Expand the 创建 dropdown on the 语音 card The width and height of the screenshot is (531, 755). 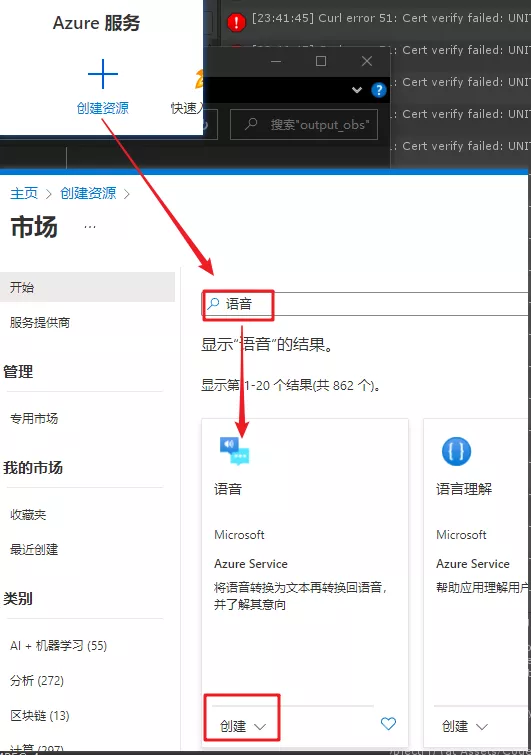tap(243, 726)
